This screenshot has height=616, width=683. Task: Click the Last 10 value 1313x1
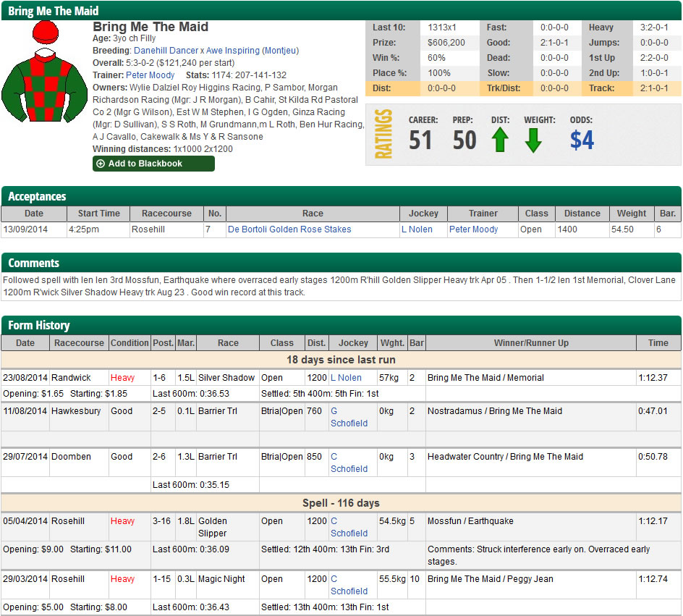click(x=441, y=27)
